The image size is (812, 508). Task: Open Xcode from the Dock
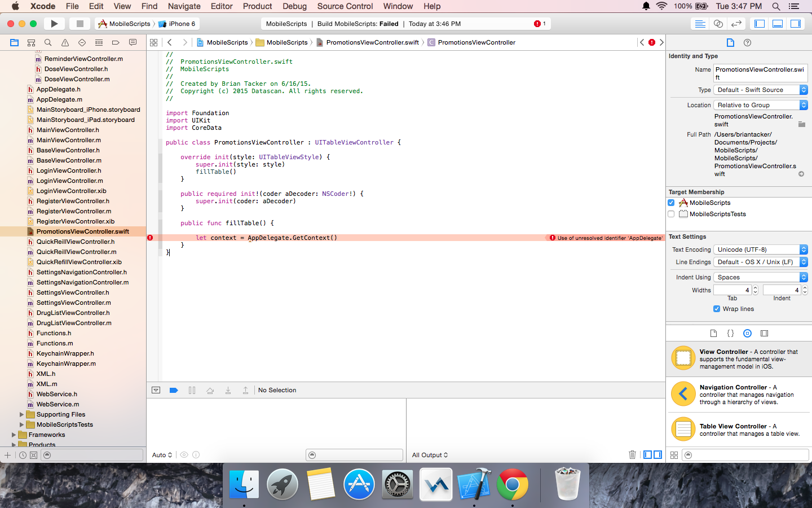tap(474, 484)
